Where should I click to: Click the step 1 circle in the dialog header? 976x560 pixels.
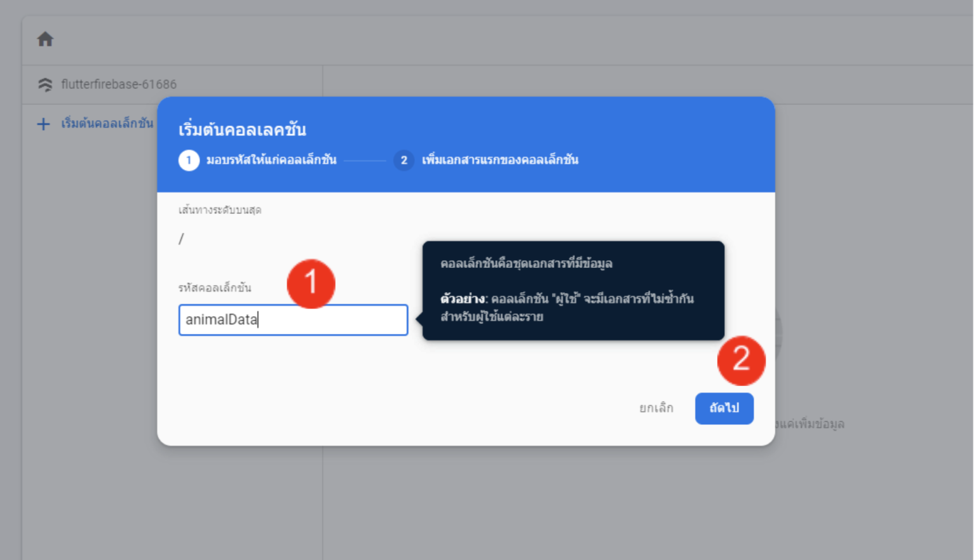pos(189,160)
